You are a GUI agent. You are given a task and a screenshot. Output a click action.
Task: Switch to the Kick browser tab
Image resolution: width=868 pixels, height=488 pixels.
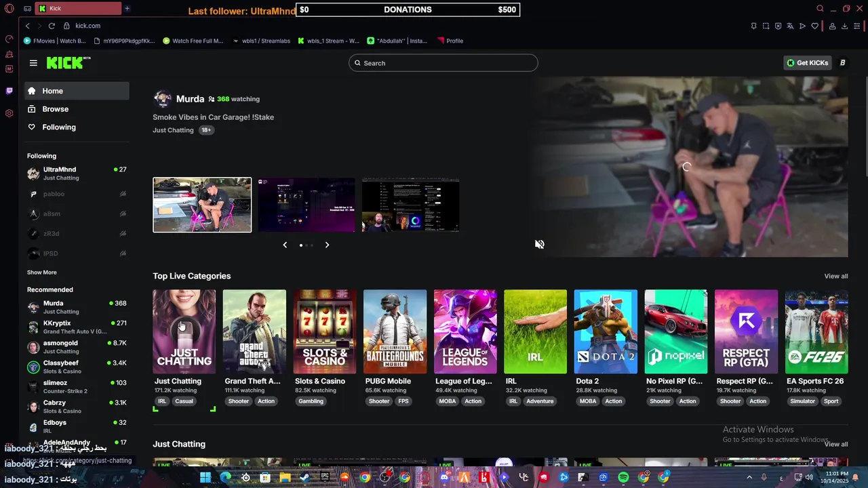tap(79, 8)
